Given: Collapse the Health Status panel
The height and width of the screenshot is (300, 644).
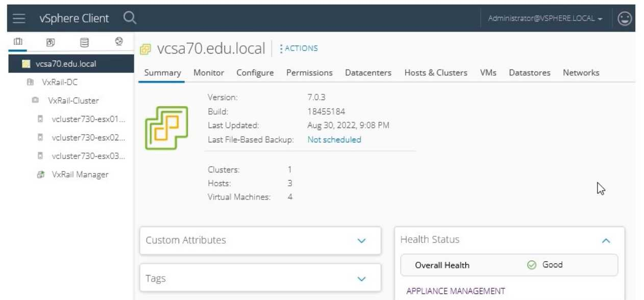Looking at the screenshot, I should (x=606, y=240).
